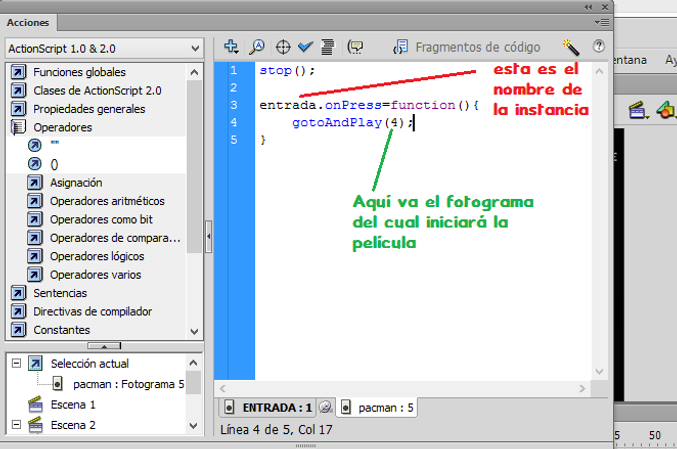Switch to ENTRADA : 1 script tab
The image size is (677, 449).
[268, 408]
